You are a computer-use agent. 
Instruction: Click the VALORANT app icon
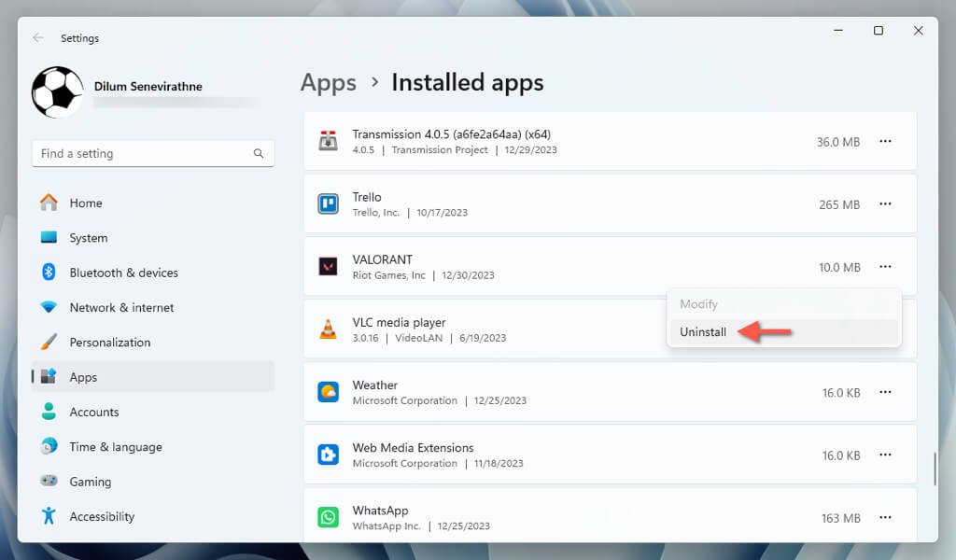[x=328, y=267]
